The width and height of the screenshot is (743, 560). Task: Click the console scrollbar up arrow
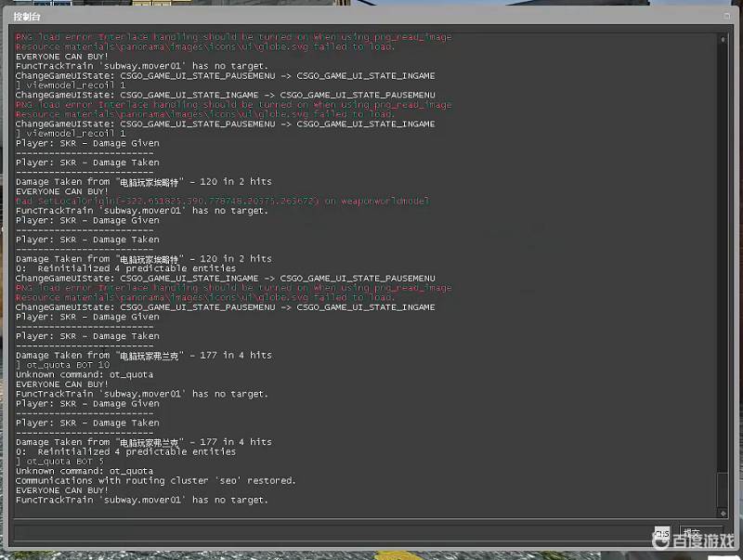723,39
